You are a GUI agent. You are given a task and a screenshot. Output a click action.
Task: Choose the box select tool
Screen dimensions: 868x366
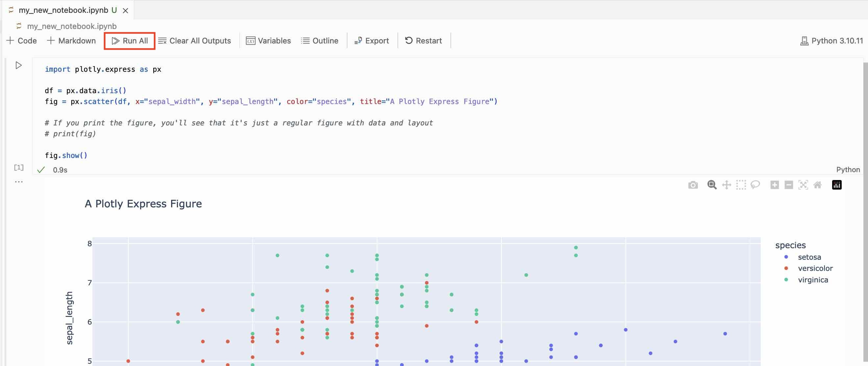(x=741, y=185)
